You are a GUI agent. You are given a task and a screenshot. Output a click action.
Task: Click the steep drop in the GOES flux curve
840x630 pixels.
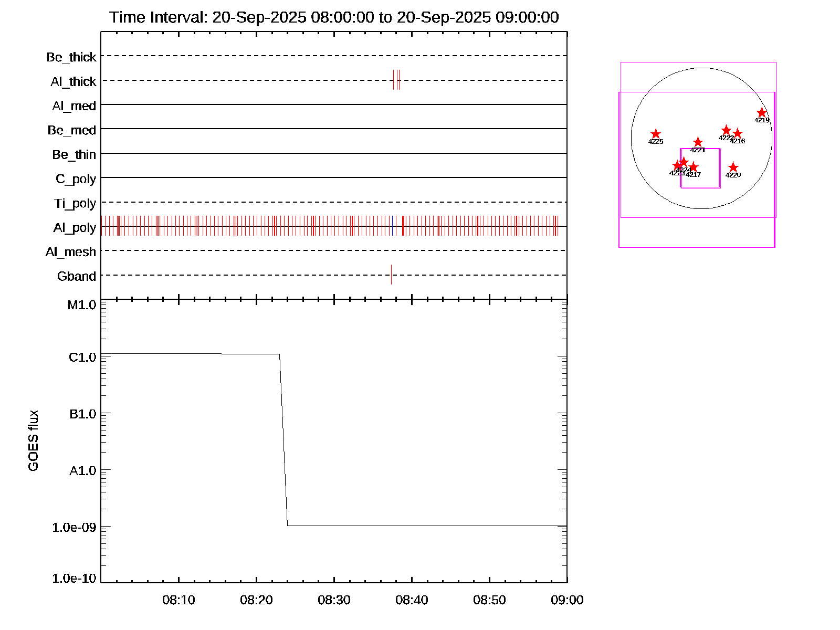pos(283,441)
